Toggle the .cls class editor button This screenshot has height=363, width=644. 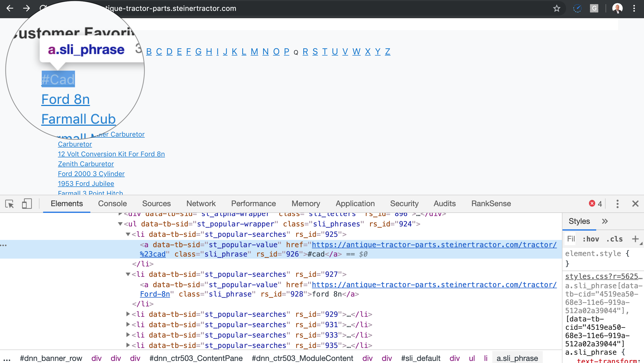point(614,239)
